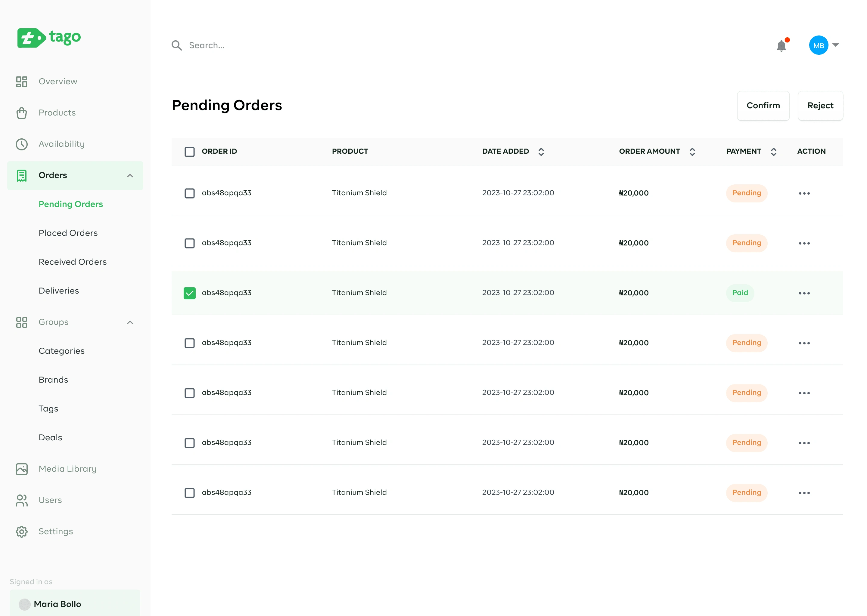This screenshot has width=867, height=616.
Task: Open Placed Orders in sidebar
Action: point(68,233)
